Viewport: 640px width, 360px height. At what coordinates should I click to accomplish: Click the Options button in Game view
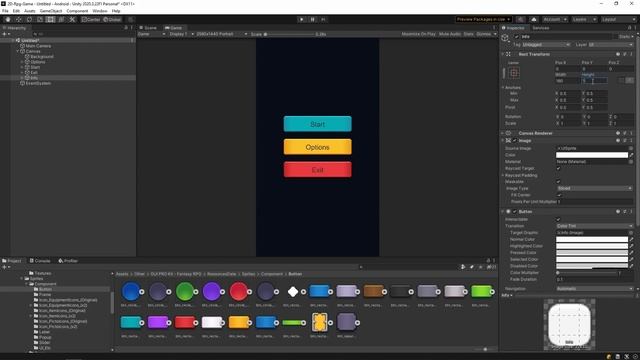[318, 147]
